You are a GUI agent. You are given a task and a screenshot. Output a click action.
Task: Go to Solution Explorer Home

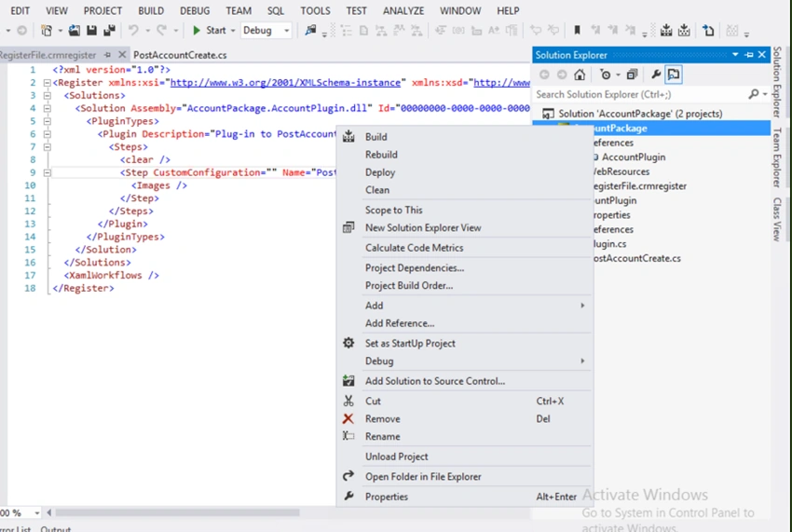[x=580, y=75]
